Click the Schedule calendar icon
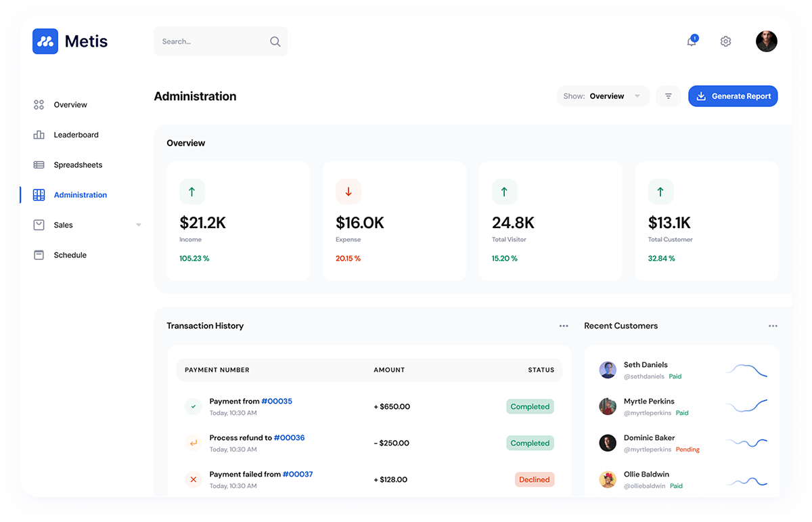The width and height of the screenshot is (812, 522). (x=39, y=255)
